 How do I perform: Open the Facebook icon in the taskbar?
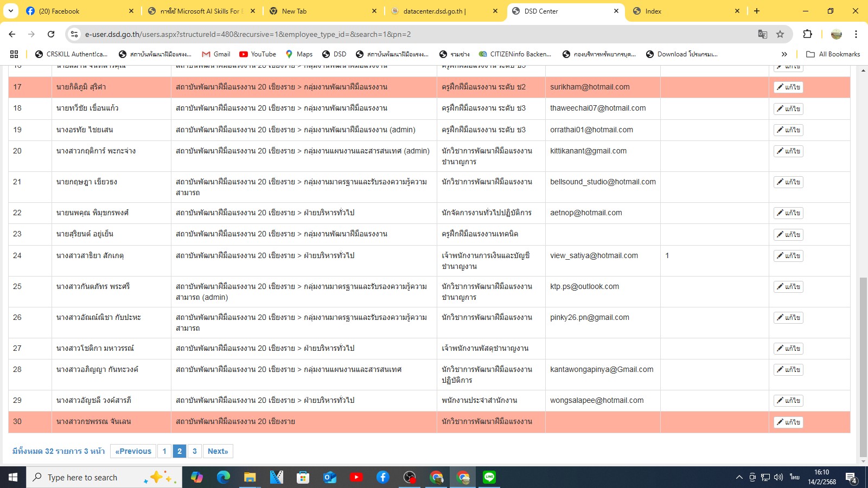[382, 477]
